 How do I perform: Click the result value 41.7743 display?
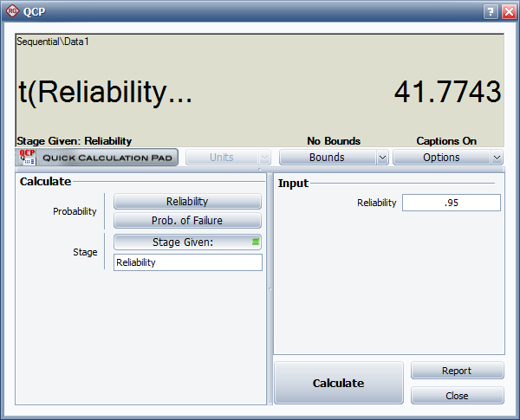[x=447, y=92]
